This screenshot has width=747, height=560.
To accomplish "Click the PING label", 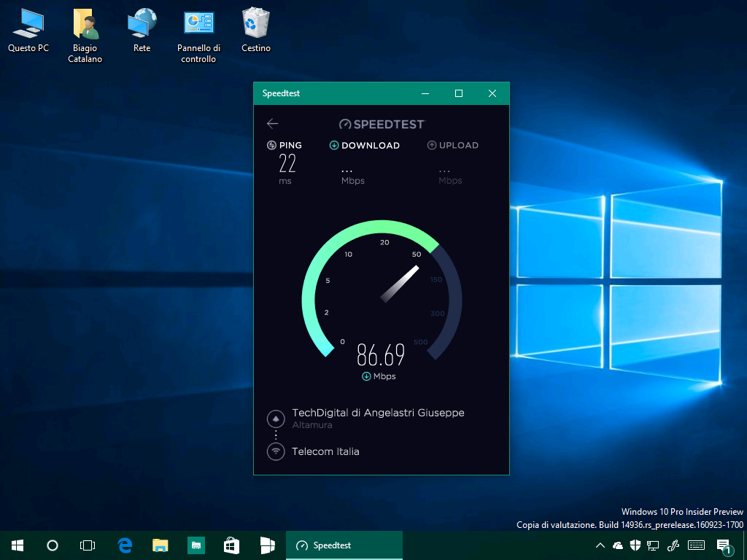I will point(290,145).
